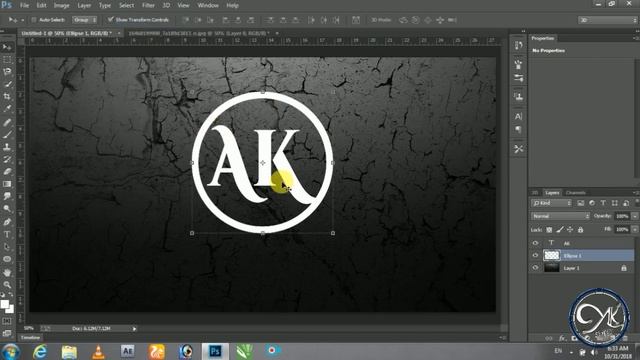
Task: Open the File menu
Action: [x=24, y=6]
